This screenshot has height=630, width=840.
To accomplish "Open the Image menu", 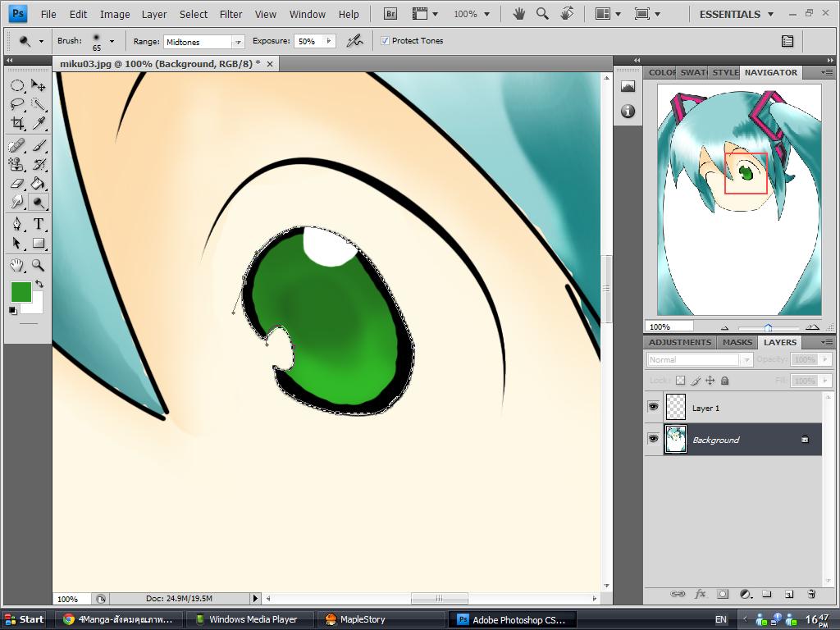I will coord(115,15).
